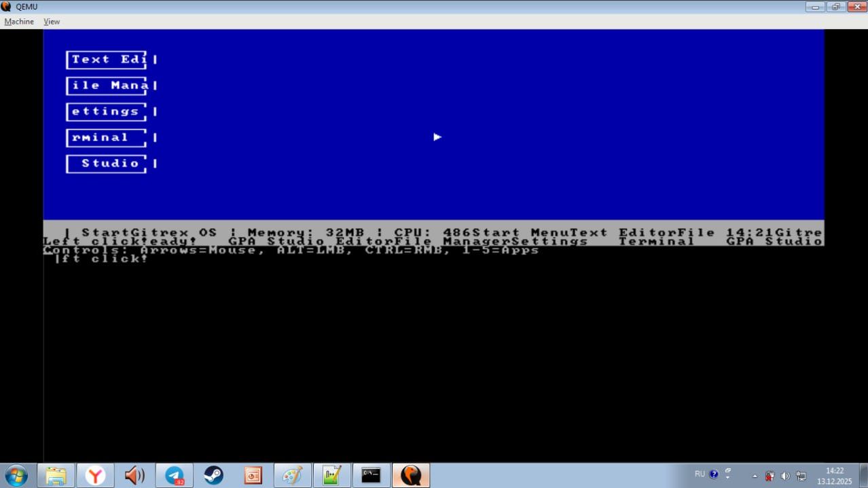Open the clock showing 14:22
The height and width of the screenshot is (488, 868).
click(x=834, y=476)
